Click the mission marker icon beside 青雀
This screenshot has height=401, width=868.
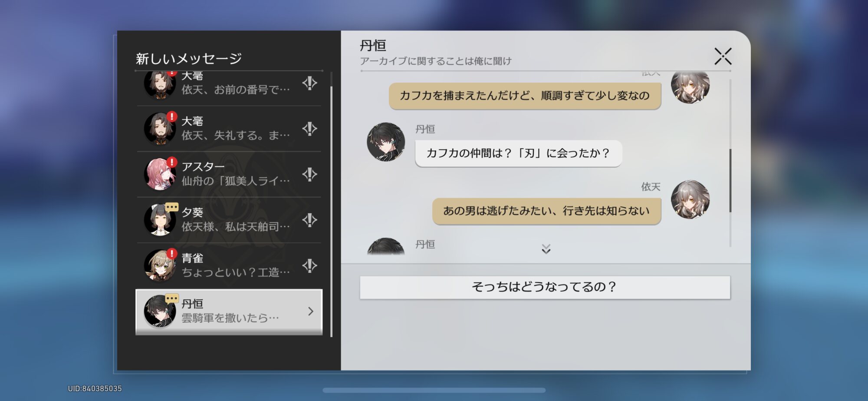309,265
